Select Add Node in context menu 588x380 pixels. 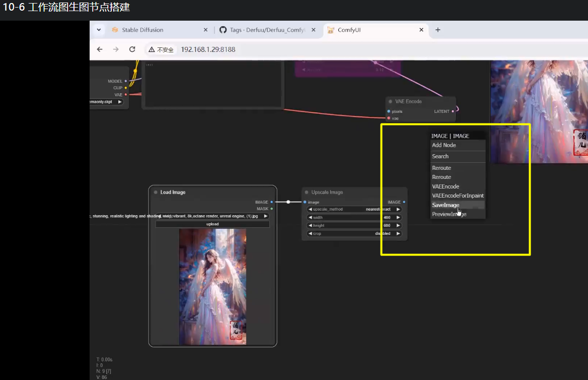point(444,145)
